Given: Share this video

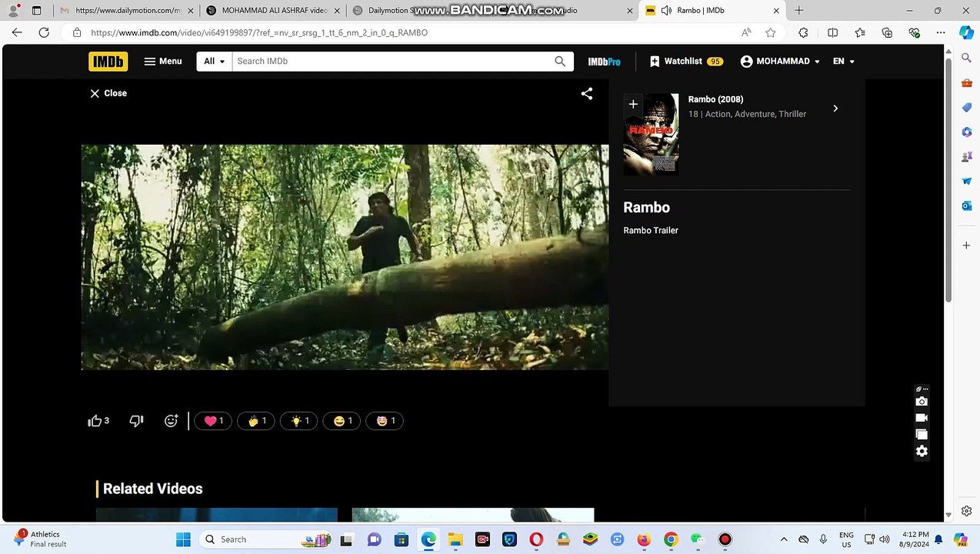Looking at the screenshot, I should [x=587, y=94].
